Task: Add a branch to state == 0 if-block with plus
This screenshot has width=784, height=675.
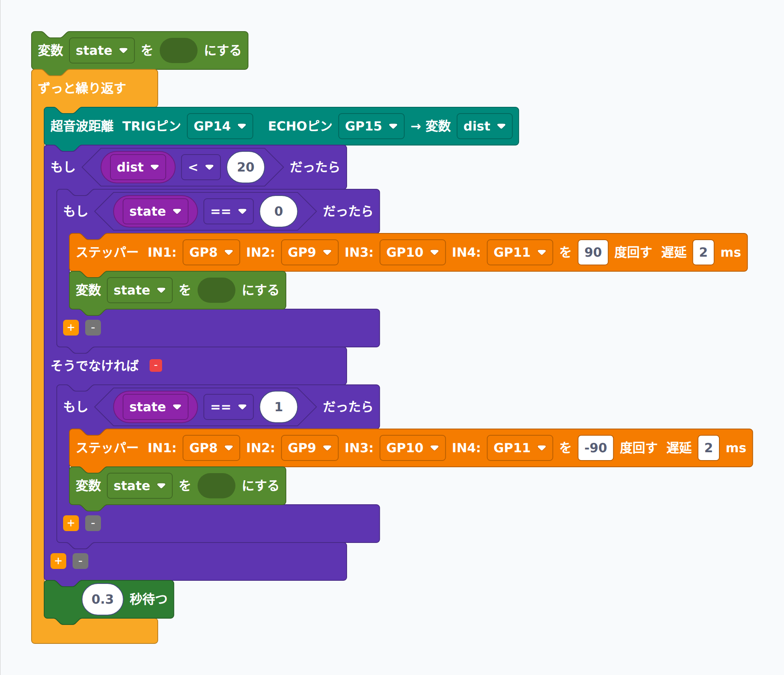Action: (x=71, y=328)
